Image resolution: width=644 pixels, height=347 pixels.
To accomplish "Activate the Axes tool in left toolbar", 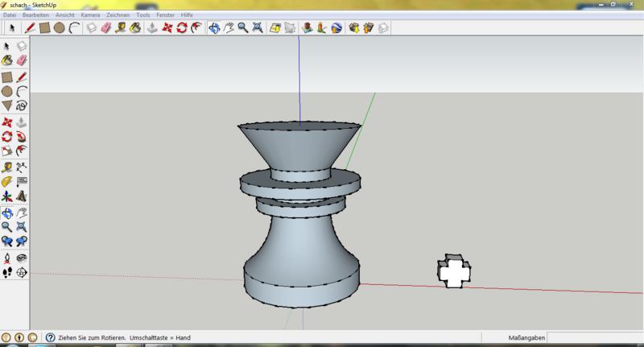I will (7, 196).
